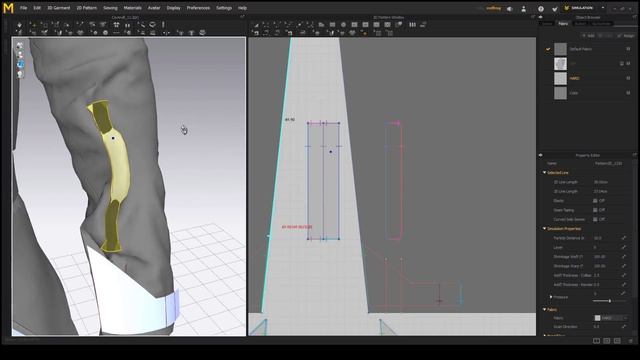The width and height of the screenshot is (640, 360).
Task: Click the Assign button in Object Browser
Action: [x=626, y=36]
